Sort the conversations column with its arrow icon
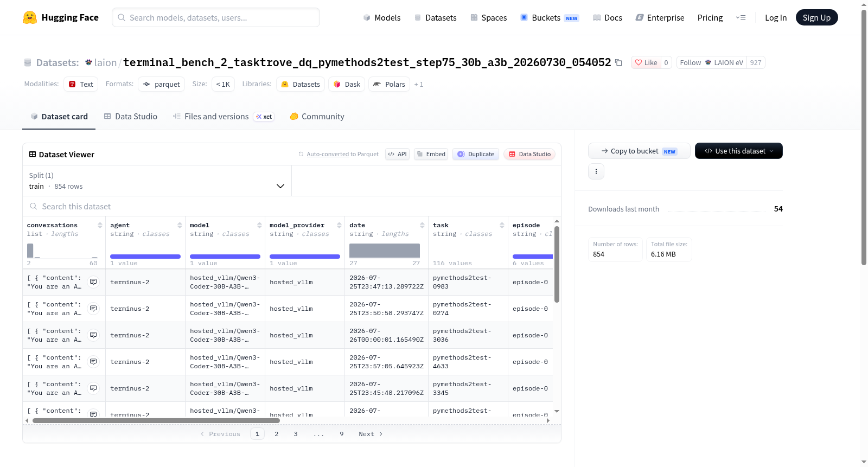The width and height of the screenshot is (868, 467). click(100, 225)
